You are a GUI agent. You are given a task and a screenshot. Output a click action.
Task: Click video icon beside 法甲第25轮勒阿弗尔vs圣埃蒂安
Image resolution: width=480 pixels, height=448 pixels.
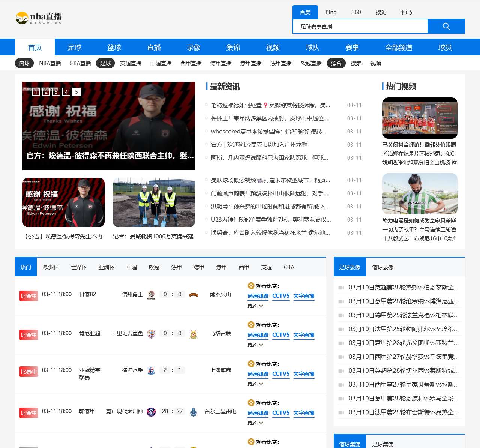(x=341, y=329)
